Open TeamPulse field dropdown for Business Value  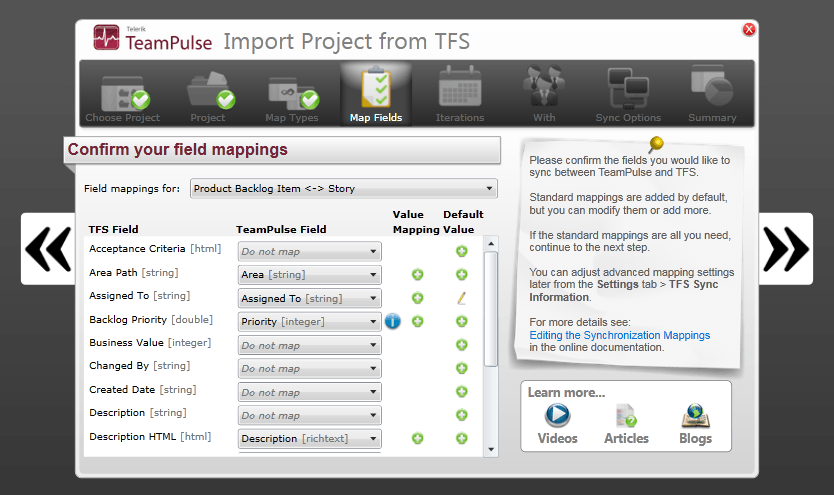(x=310, y=345)
